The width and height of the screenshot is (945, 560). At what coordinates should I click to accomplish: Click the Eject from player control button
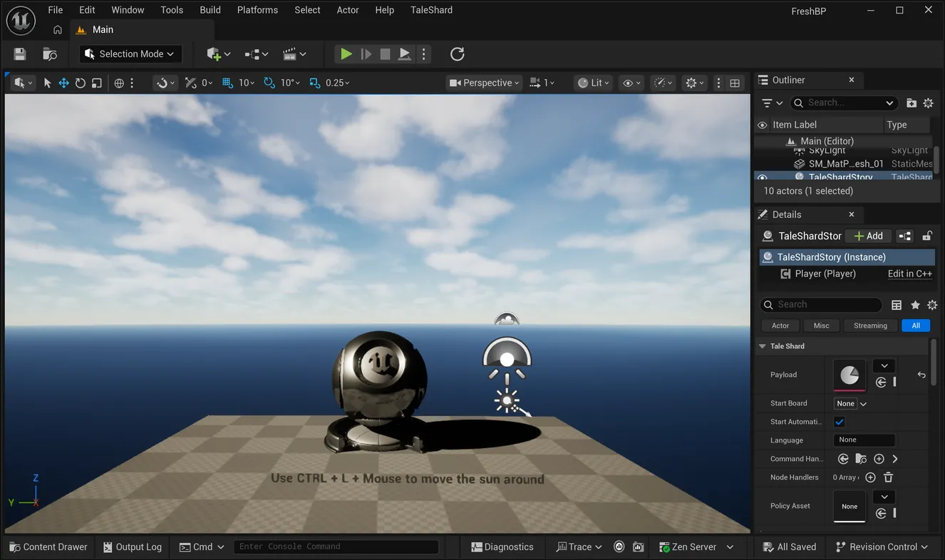(404, 54)
